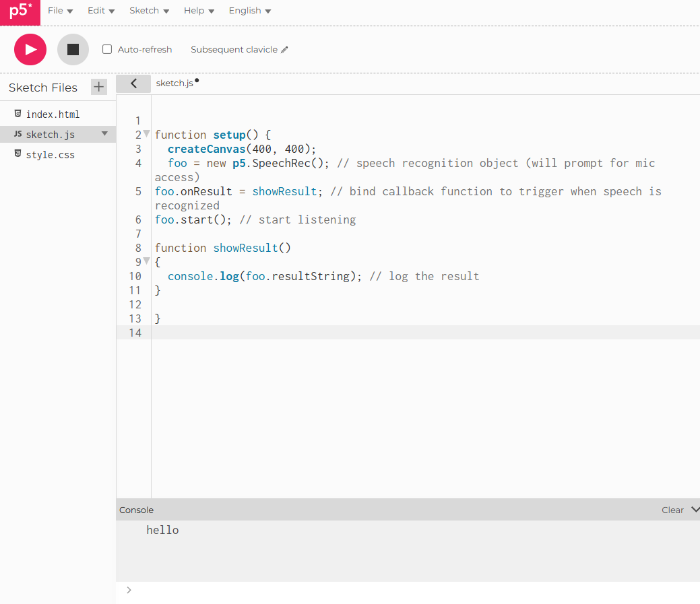Open the Edit menu
Image resolution: width=700 pixels, height=604 pixels.
[x=101, y=11]
